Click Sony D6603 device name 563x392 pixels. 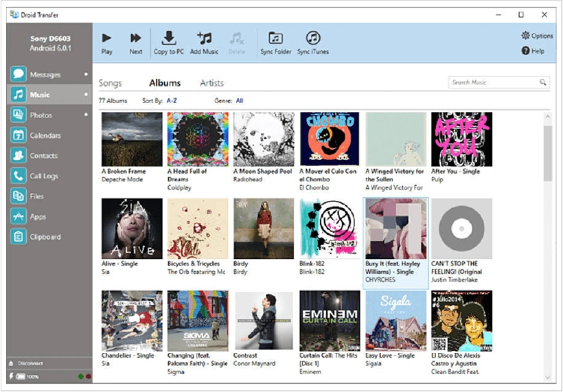tap(50, 38)
